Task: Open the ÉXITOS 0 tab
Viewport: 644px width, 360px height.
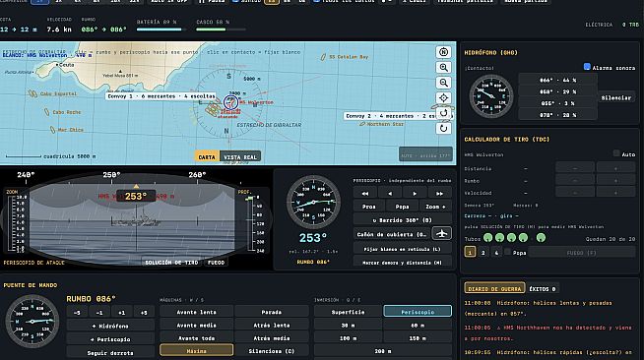Action: (x=543, y=288)
